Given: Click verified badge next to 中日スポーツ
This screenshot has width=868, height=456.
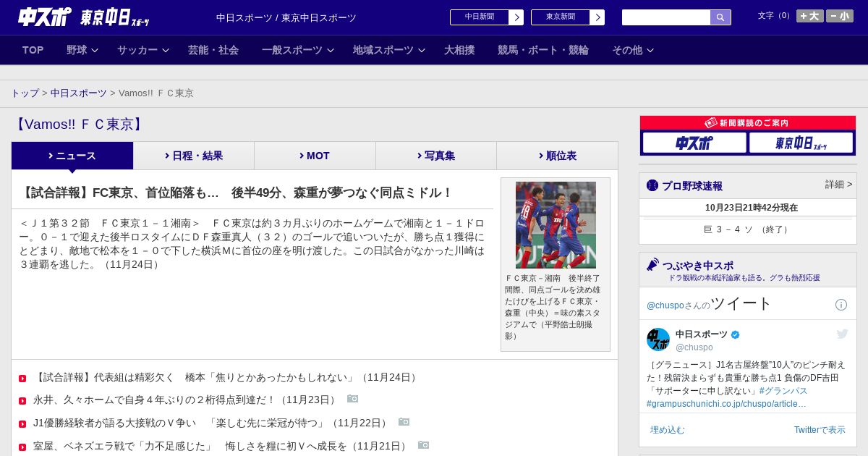Looking at the screenshot, I should (x=736, y=334).
